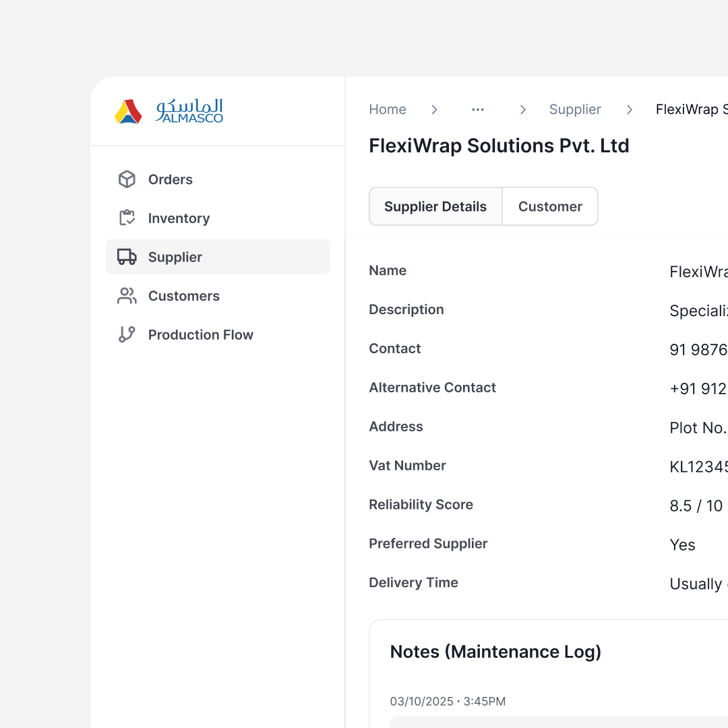Click the chevron right after Home breadcrumb
The image size is (728, 728).
[435, 110]
